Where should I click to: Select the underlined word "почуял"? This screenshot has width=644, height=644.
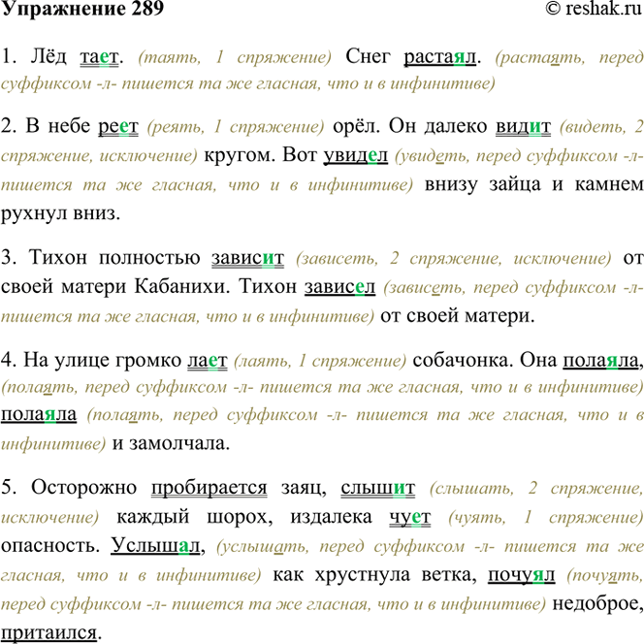pos(522,576)
